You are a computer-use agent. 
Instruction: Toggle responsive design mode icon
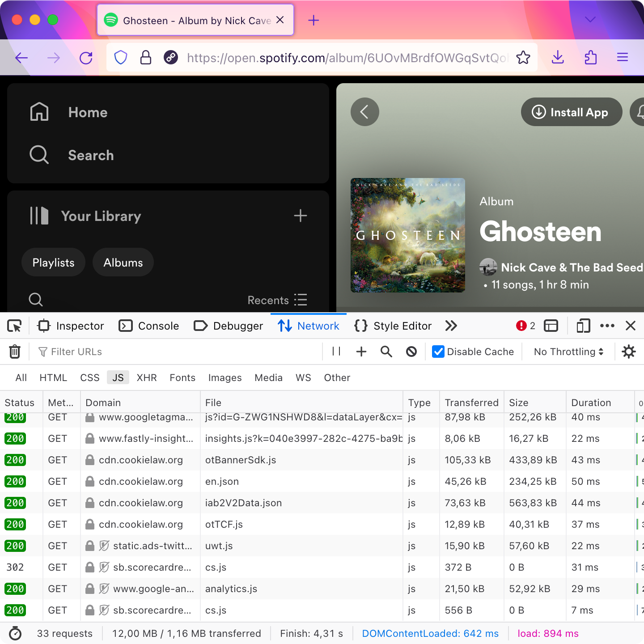point(583,326)
